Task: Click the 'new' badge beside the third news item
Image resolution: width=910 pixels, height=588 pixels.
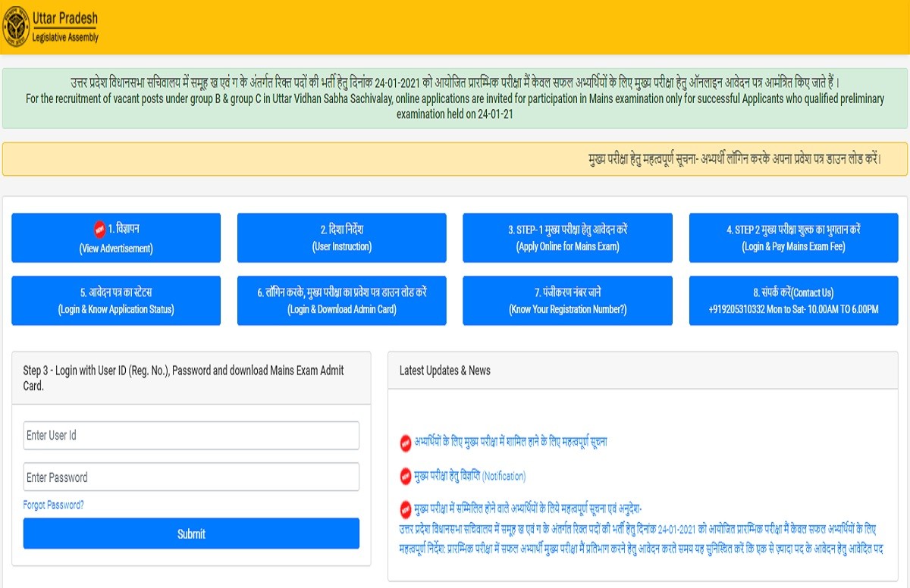Action: click(x=406, y=509)
